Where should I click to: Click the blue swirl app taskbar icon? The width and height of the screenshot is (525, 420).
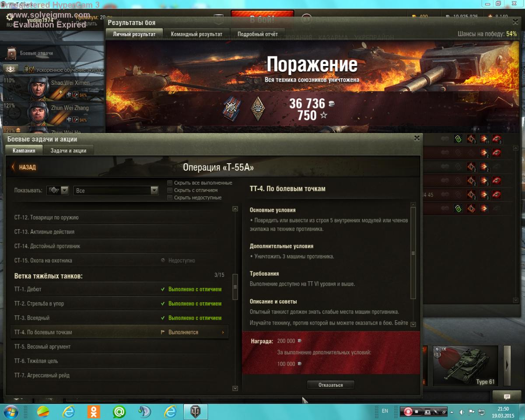point(144,412)
